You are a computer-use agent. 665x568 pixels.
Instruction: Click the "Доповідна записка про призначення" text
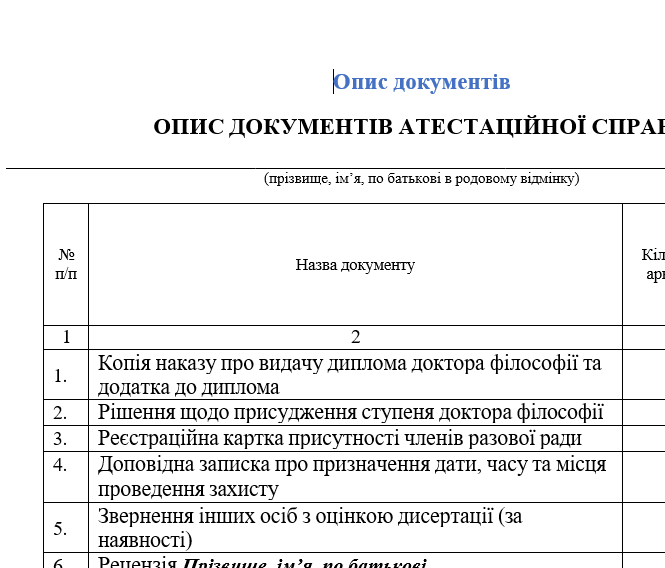point(351,465)
